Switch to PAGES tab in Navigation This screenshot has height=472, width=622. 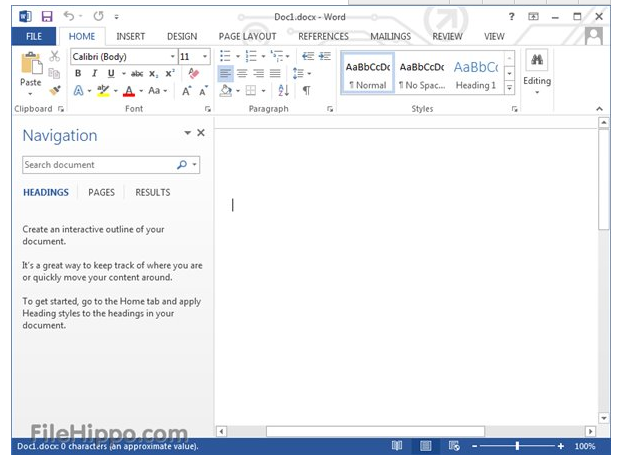101,192
